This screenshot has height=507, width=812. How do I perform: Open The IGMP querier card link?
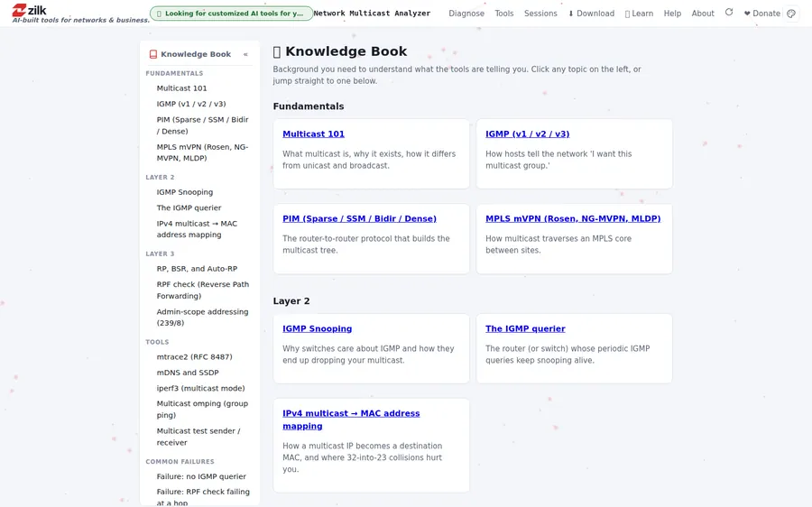click(525, 328)
